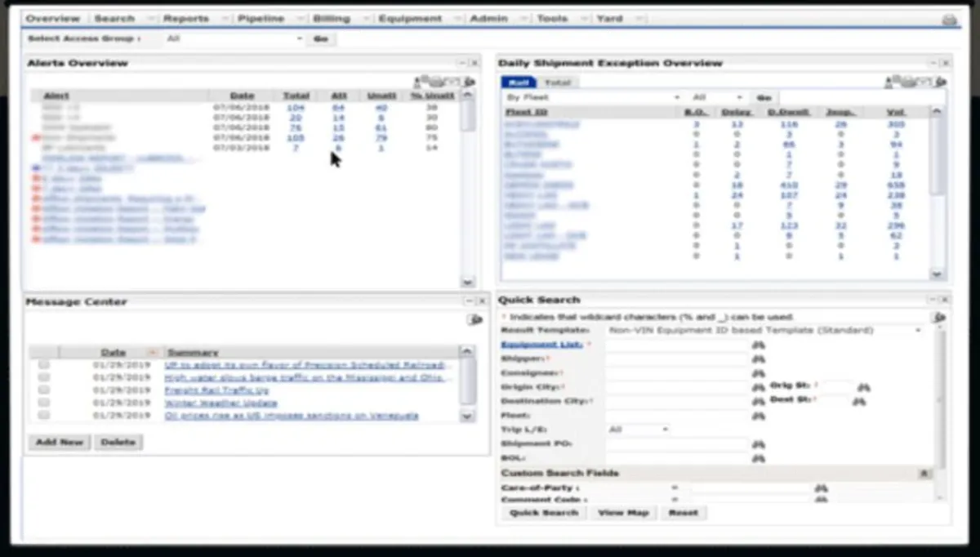Click the View Map button
Viewport: 980px width, 557px height.
(x=623, y=513)
